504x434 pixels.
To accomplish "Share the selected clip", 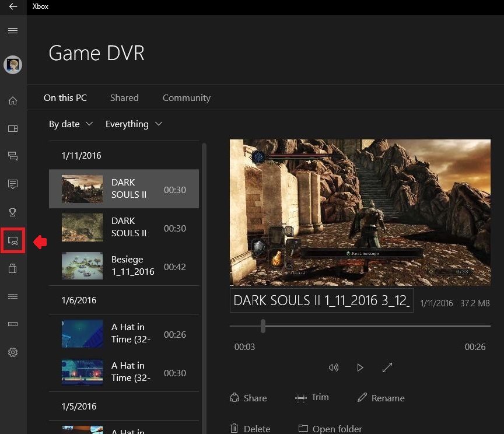I will pos(249,398).
